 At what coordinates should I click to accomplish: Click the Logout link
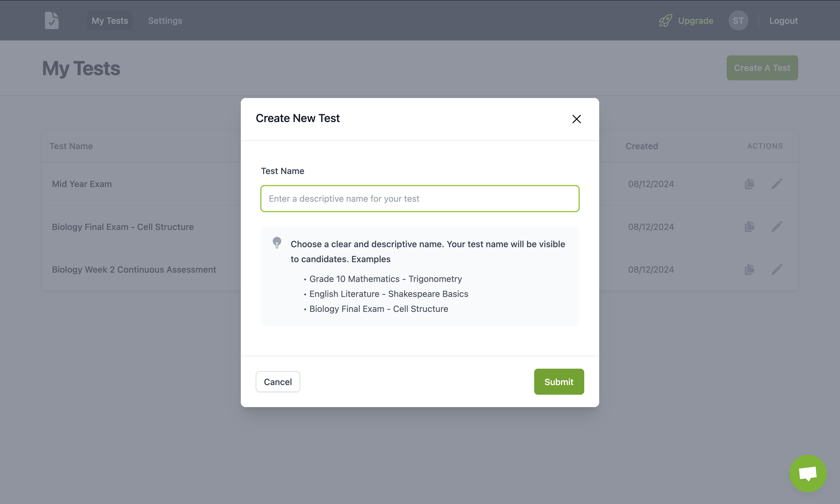[x=783, y=20]
